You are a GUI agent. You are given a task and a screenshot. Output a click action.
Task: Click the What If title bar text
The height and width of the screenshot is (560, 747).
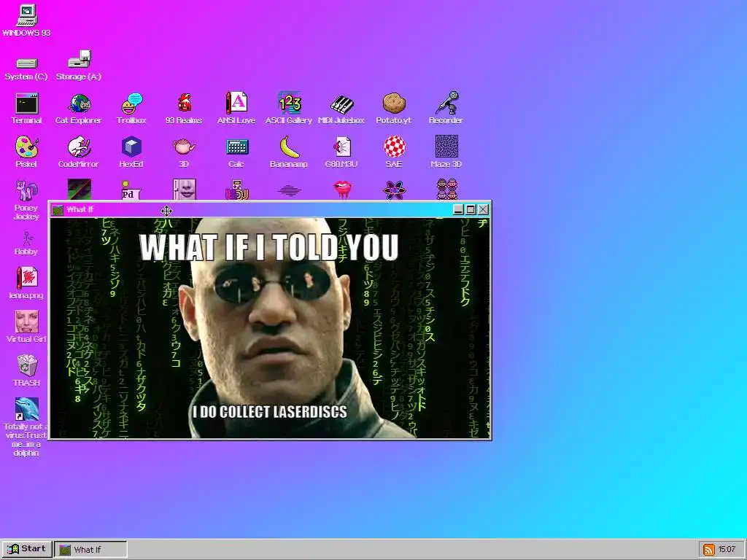[80, 209]
